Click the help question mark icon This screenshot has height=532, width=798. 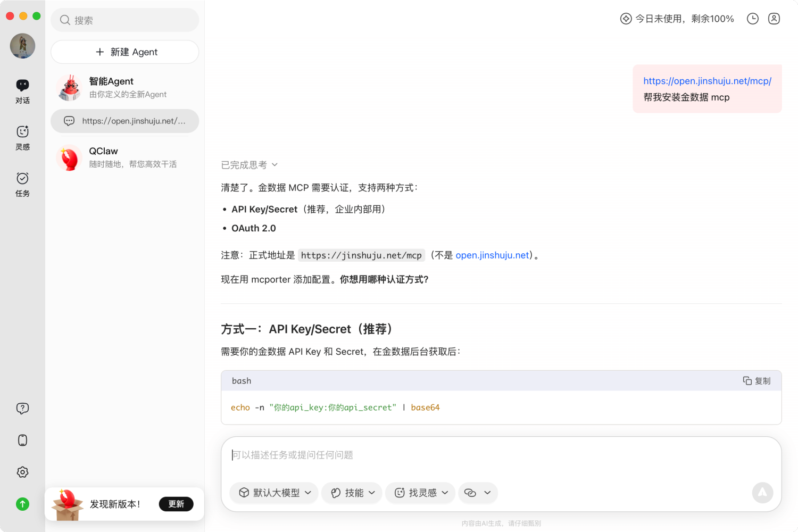[22, 409]
